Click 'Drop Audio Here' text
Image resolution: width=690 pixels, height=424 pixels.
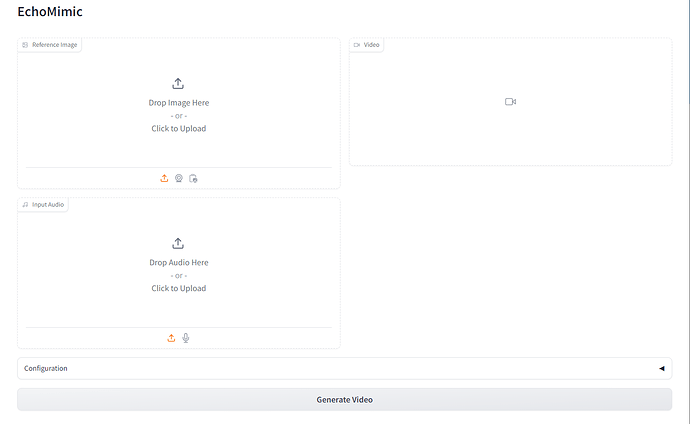(179, 262)
